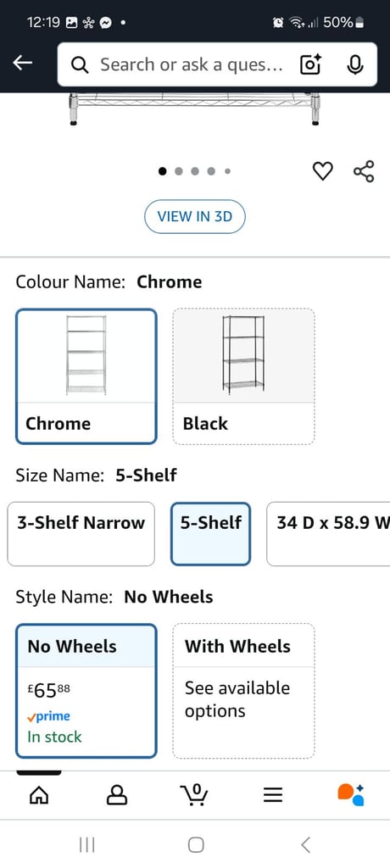Choose 3-Shelf Narrow size
Image resolution: width=390 pixels, height=868 pixels.
coord(81,534)
